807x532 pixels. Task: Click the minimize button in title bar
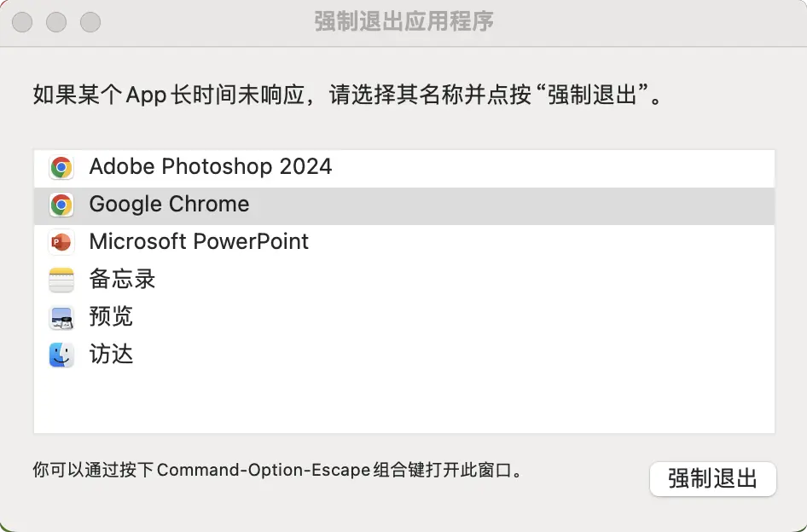click(56, 22)
